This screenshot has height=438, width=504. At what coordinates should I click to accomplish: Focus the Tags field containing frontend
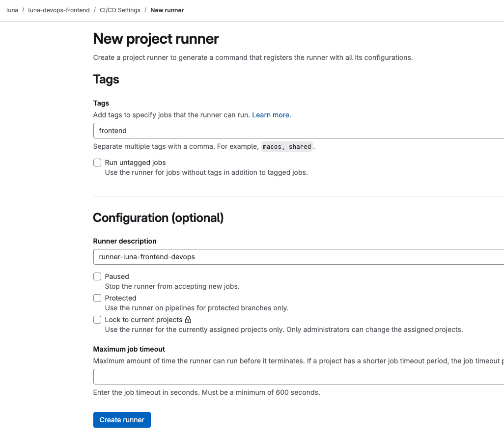click(x=299, y=131)
